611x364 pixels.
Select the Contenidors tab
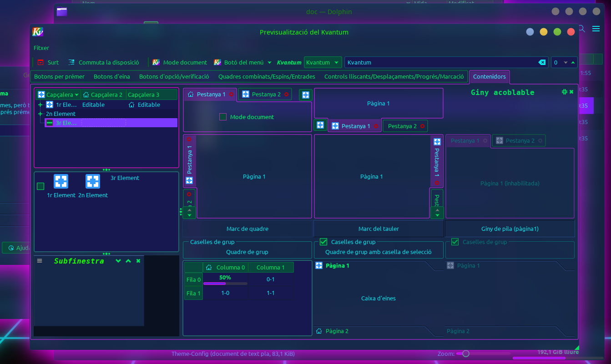click(490, 76)
